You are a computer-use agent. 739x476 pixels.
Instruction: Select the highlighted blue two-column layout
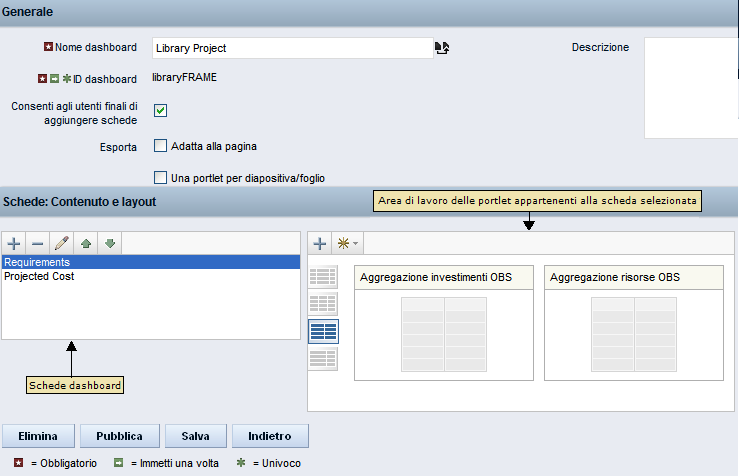coord(323,331)
